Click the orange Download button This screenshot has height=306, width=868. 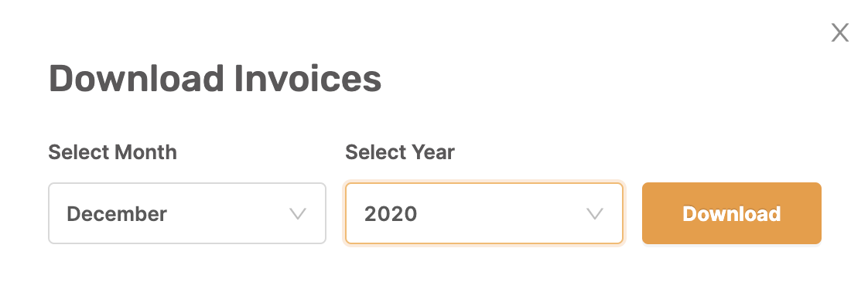731,213
